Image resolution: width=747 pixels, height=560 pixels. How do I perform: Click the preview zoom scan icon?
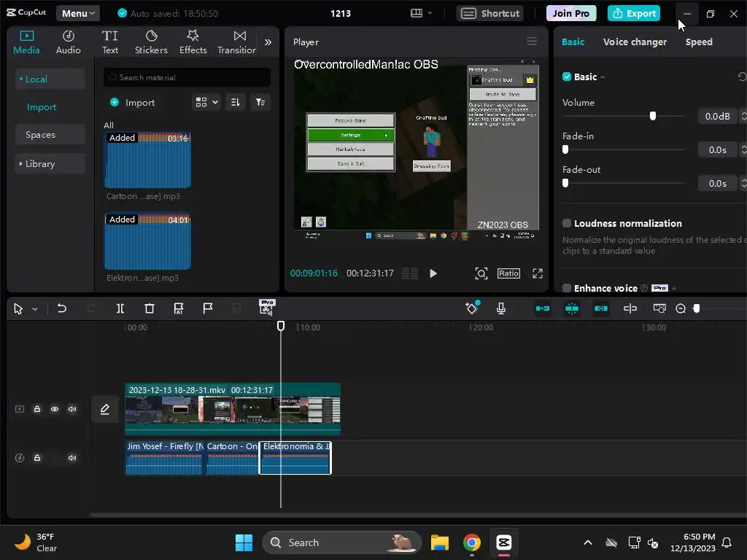[x=481, y=273]
